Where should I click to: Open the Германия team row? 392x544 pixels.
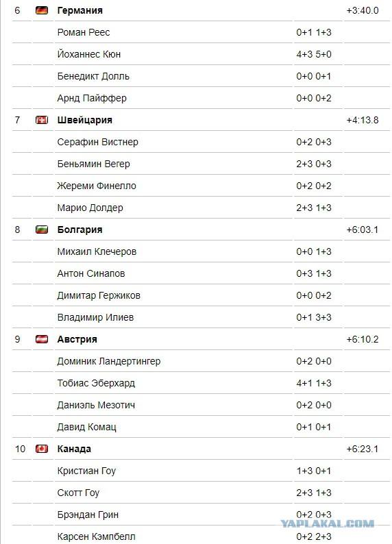pyautogui.click(x=201, y=10)
